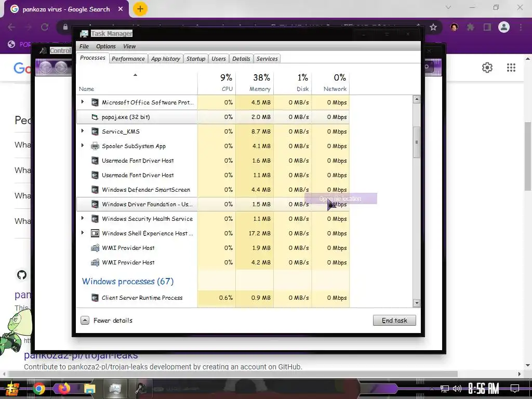Open the View menu in Task Manager
Viewport: 532px width, 399px height.
pyautogui.click(x=129, y=46)
